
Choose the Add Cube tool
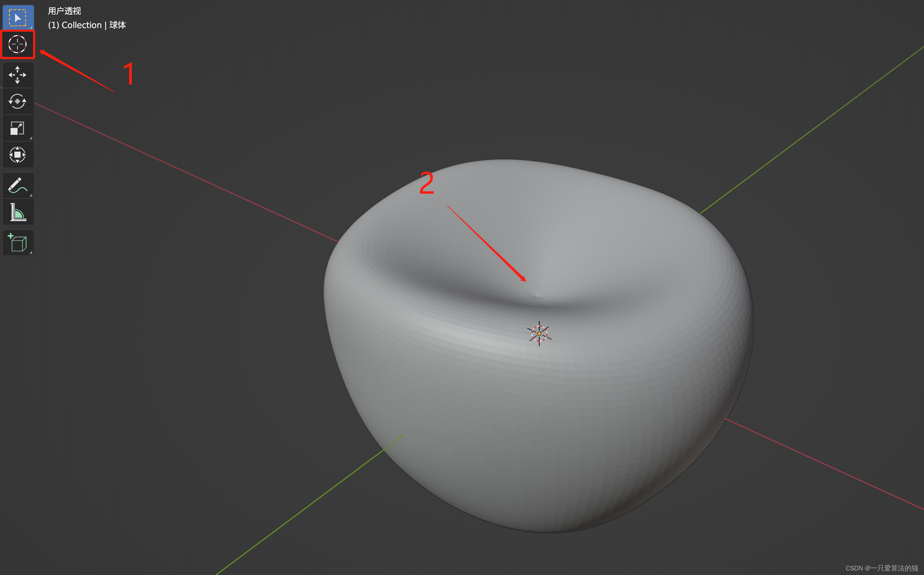click(x=17, y=243)
